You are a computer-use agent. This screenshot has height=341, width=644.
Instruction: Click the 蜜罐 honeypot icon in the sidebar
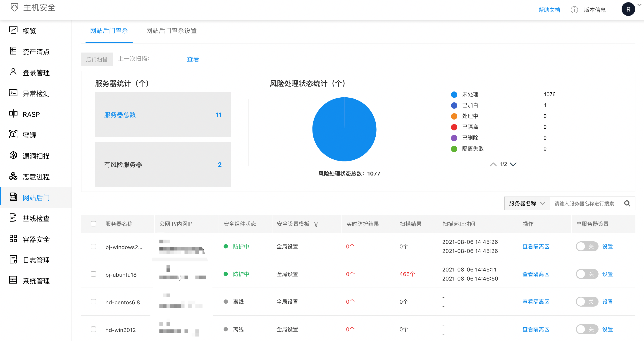pyautogui.click(x=13, y=134)
